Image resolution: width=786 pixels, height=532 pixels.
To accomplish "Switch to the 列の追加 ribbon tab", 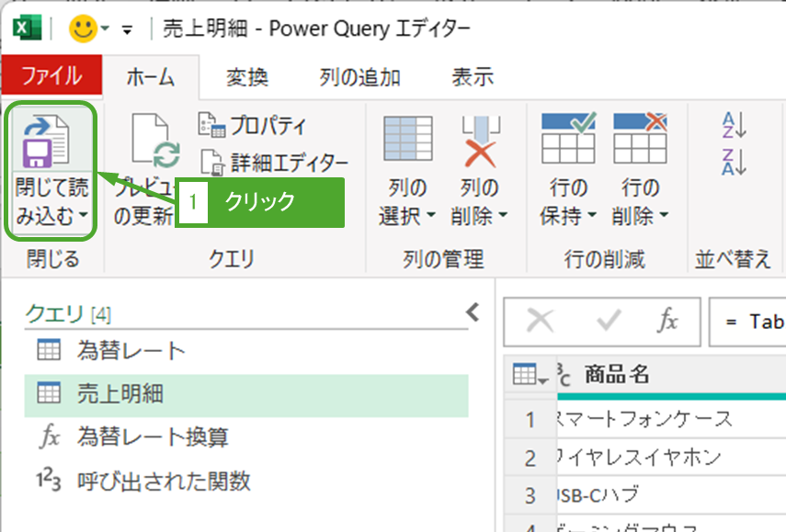I will 359,77.
